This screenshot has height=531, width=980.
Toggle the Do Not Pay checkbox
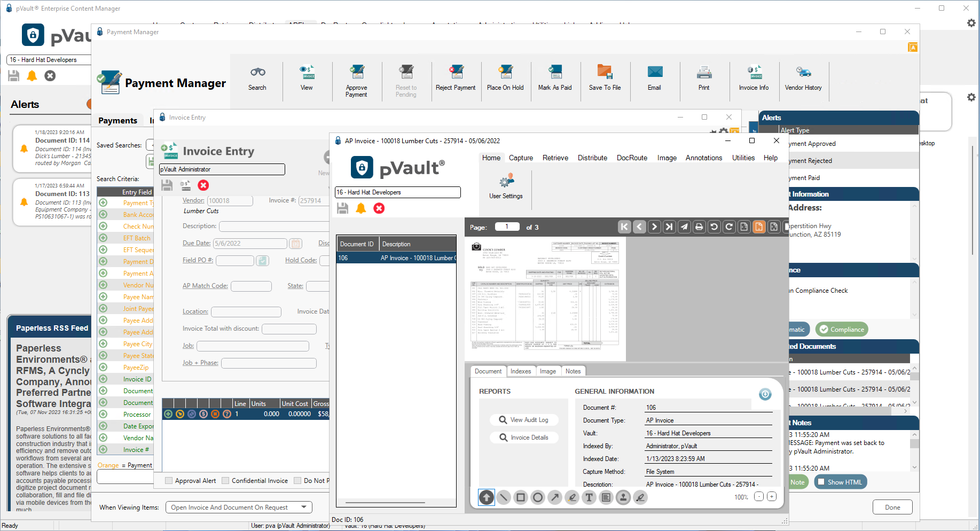[x=297, y=481]
